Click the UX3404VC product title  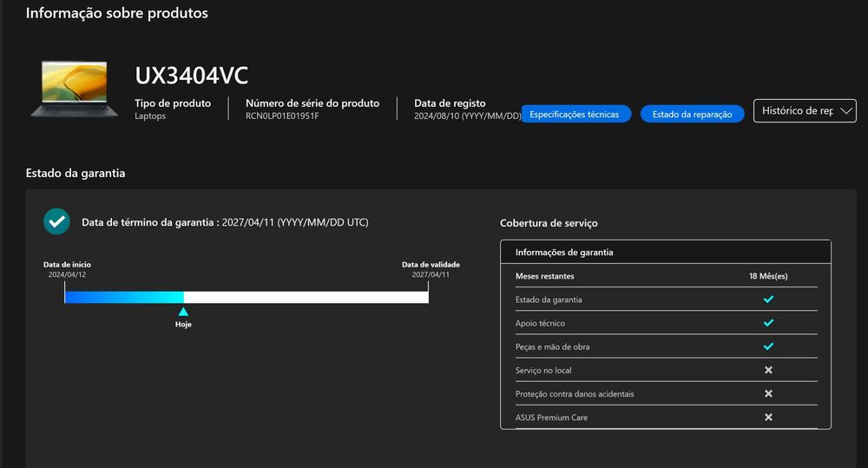[192, 76]
